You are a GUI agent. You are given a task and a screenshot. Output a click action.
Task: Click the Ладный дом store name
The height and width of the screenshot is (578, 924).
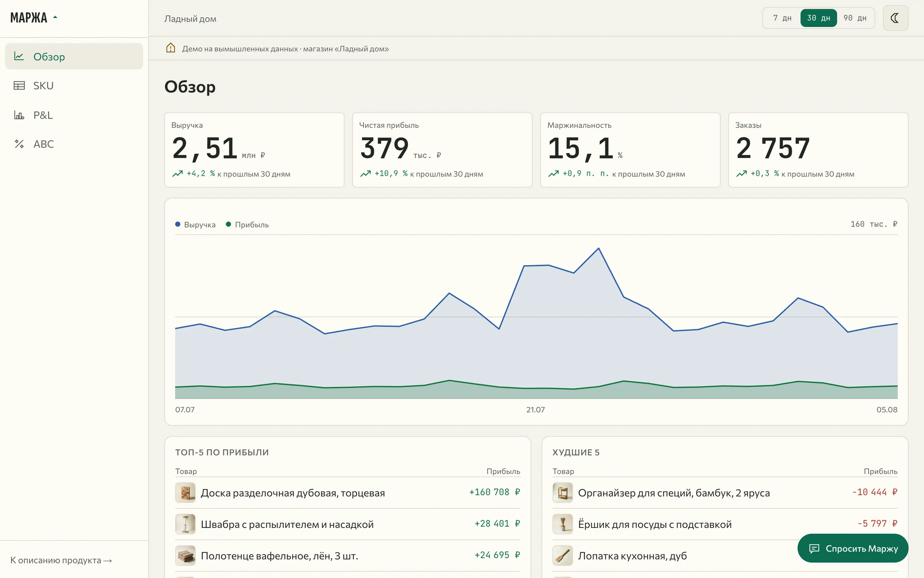(x=190, y=19)
